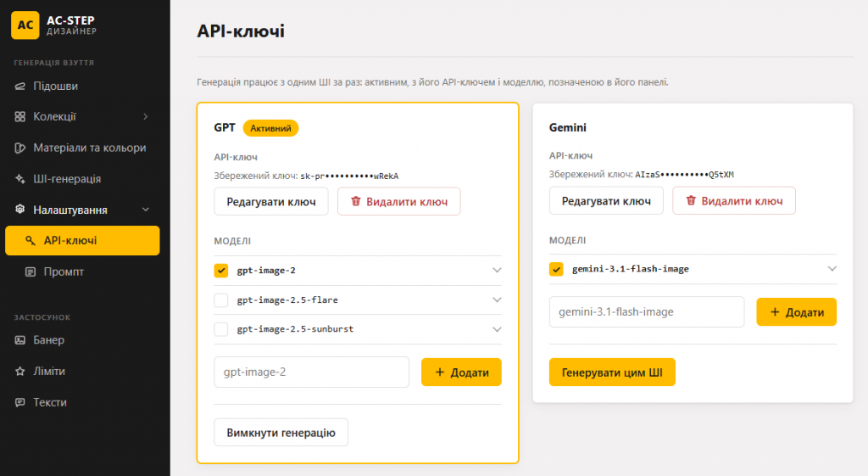Click the gpt-image-2.5-flare model name
Viewport: 868px width, 476px height.
pos(287,300)
